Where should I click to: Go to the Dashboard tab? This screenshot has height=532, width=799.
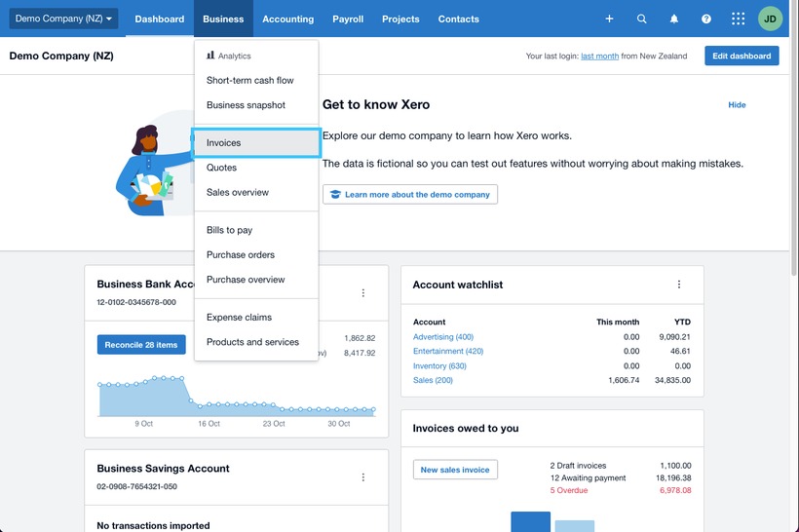(x=160, y=19)
